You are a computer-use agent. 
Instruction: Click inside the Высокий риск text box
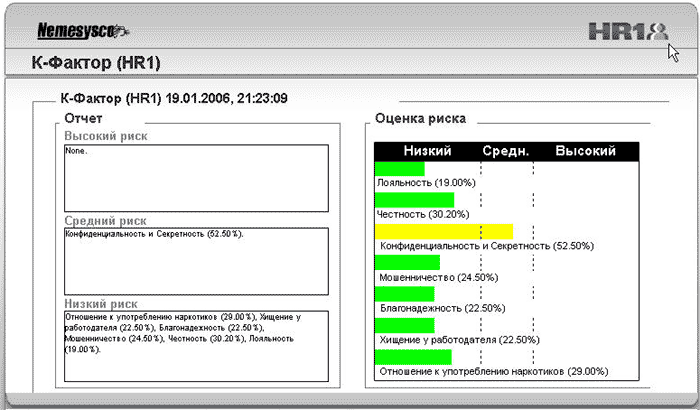pos(196,175)
